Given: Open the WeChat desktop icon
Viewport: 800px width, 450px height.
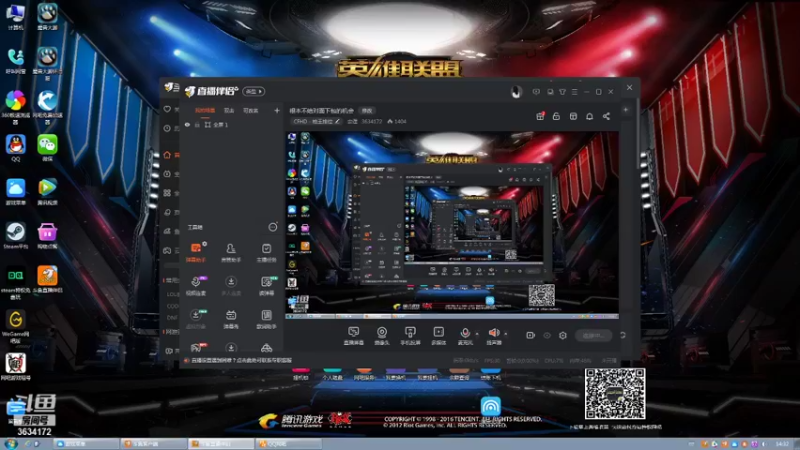Looking at the screenshot, I should coord(47,148).
